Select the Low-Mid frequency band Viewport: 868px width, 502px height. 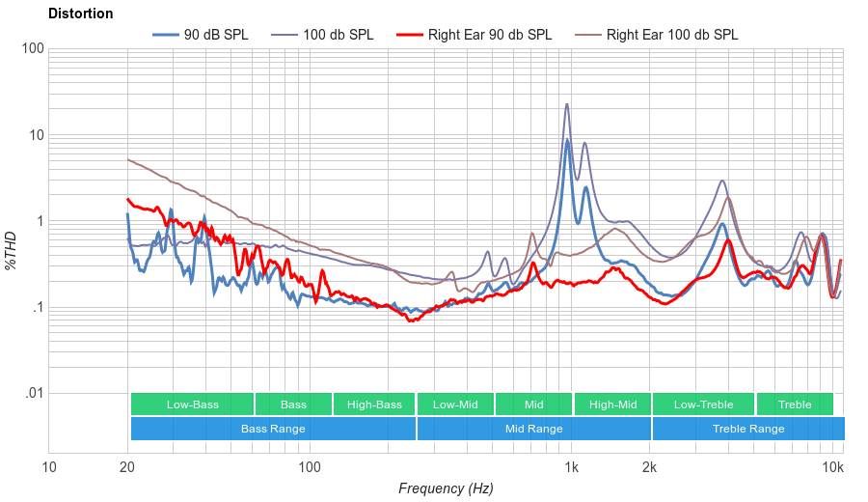[455, 404]
